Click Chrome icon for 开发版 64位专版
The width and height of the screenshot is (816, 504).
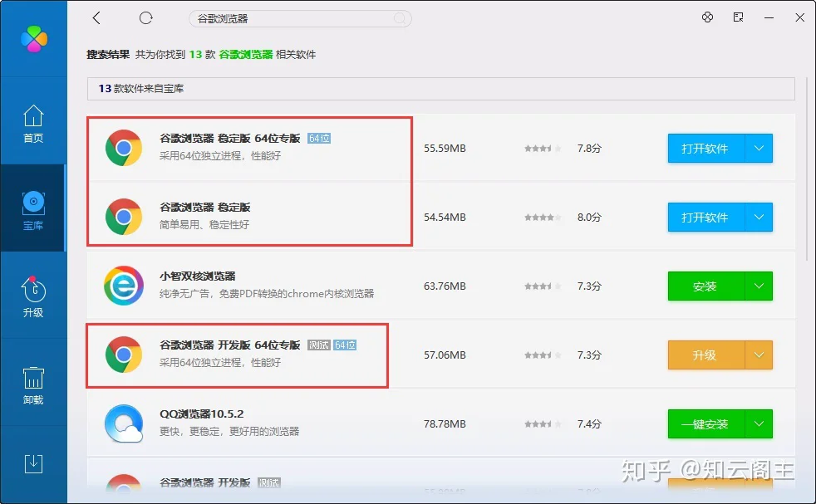pyautogui.click(x=123, y=355)
